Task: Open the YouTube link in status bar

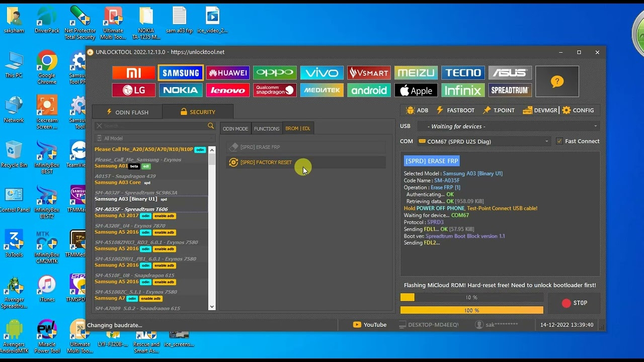Action: tap(370, 325)
